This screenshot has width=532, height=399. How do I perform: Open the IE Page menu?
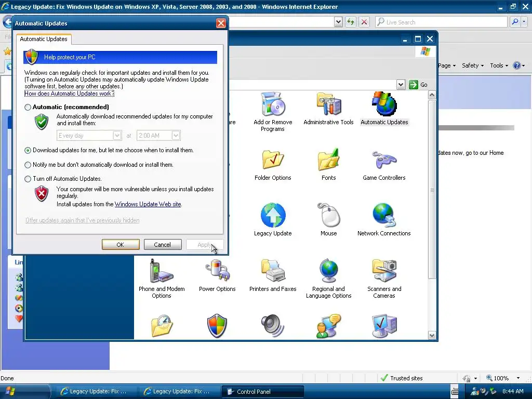[446, 65]
